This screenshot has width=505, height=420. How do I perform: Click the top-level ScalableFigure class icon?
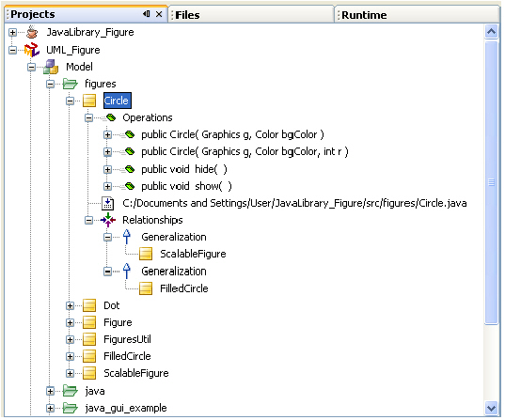coord(89,373)
